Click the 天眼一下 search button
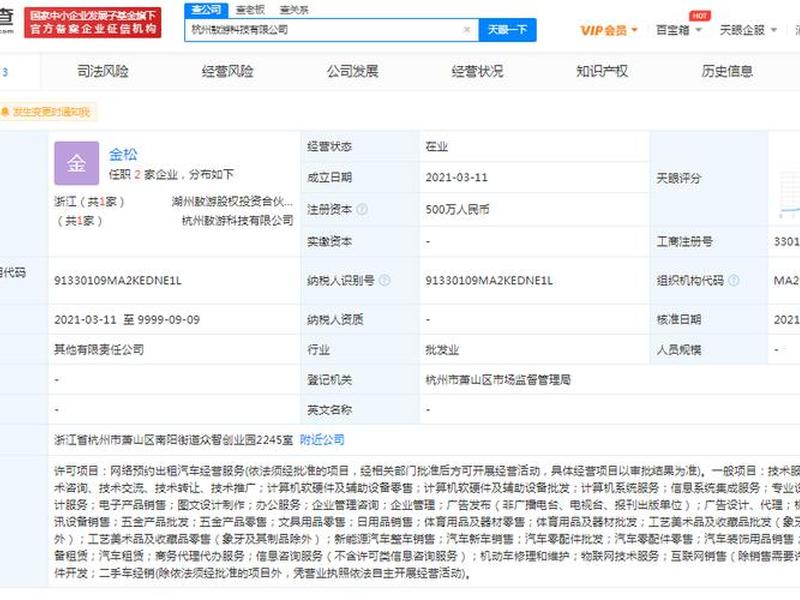 [x=507, y=30]
